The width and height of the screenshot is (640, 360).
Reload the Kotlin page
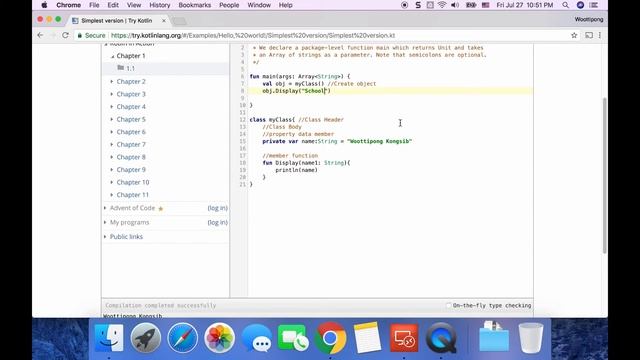65,36
